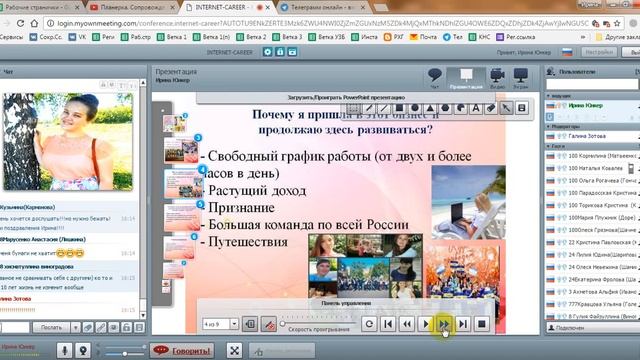Switch to the 'Презентация' view tab

pyautogui.click(x=466, y=78)
